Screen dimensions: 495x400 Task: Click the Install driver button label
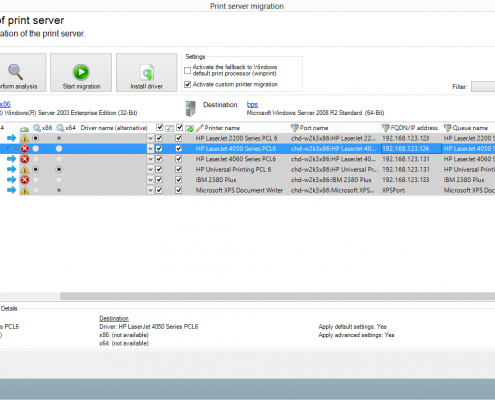147,87
